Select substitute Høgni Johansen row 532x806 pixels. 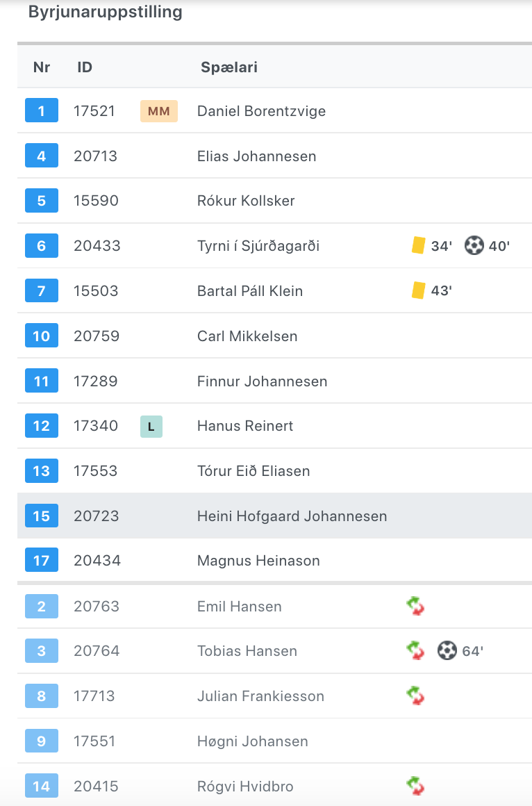click(x=274, y=741)
